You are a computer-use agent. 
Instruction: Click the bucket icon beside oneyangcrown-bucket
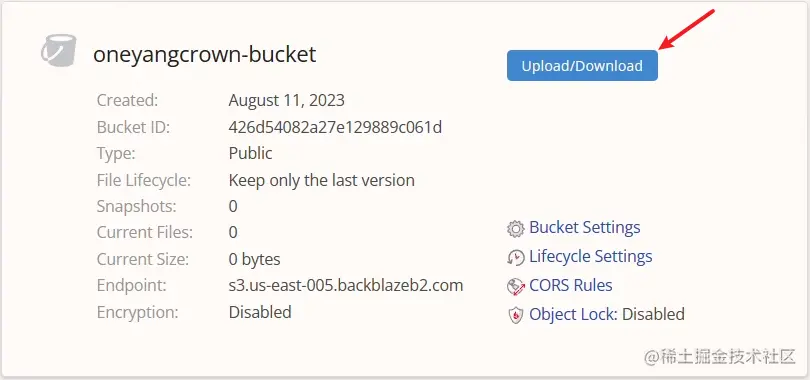59,51
